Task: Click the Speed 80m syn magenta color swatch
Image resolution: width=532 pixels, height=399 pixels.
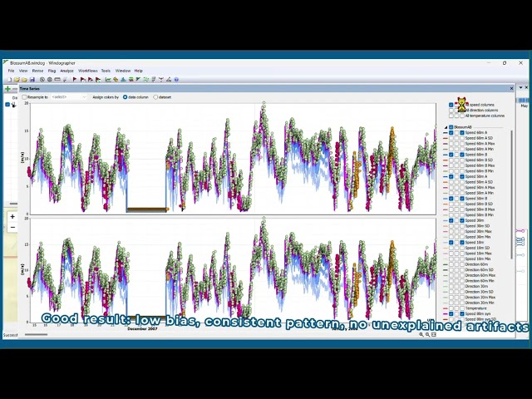Action: 446,314
